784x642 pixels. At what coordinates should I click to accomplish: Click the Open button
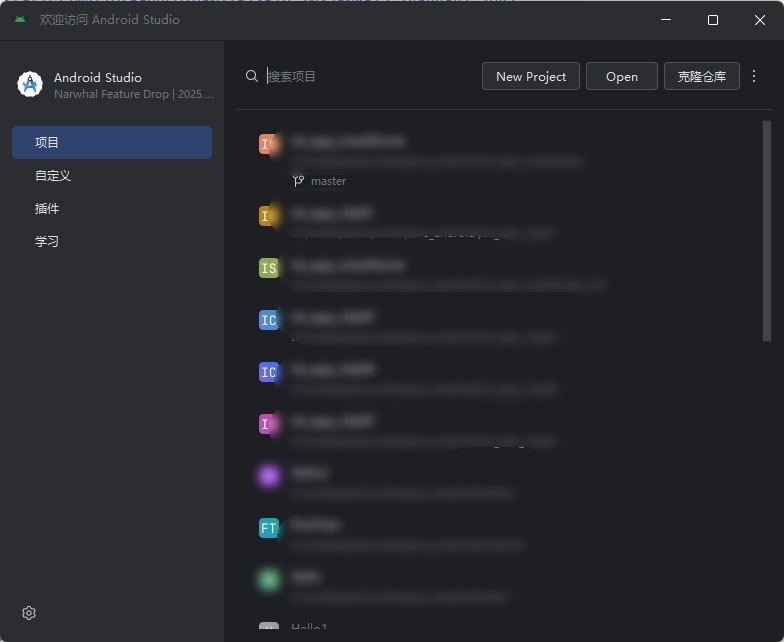(622, 76)
